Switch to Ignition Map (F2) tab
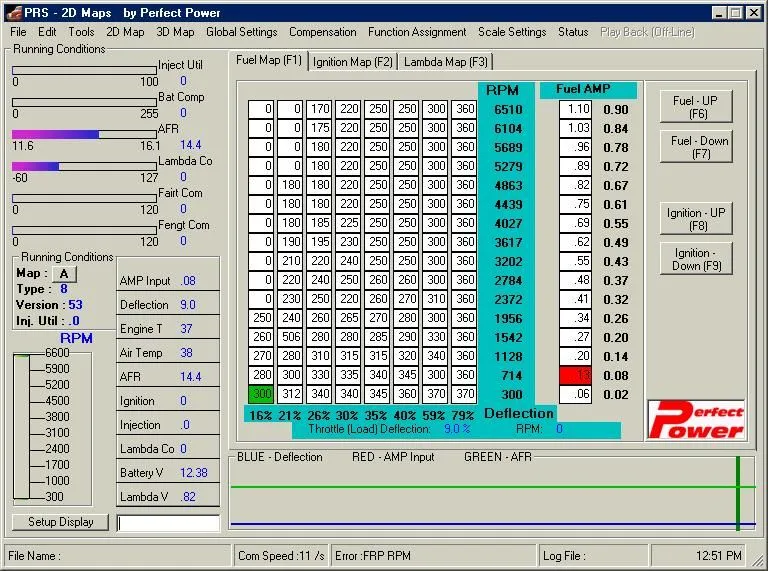The image size is (768, 571). [x=353, y=62]
